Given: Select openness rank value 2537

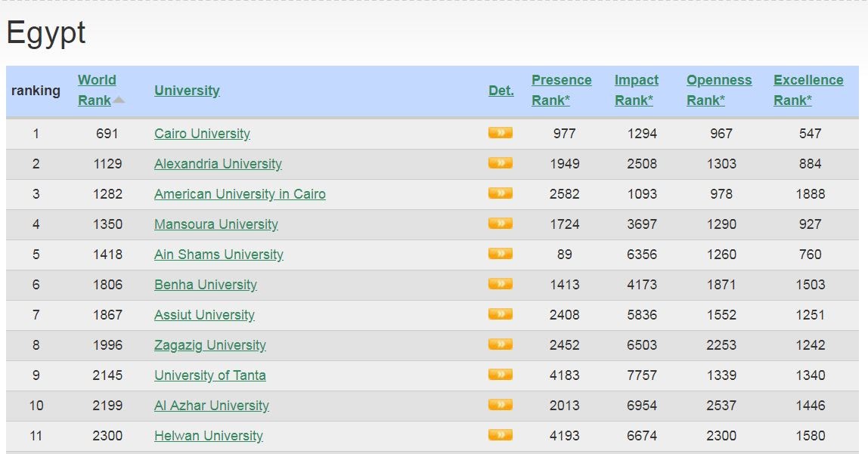Looking at the screenshot, I should [x=721, y=406].
